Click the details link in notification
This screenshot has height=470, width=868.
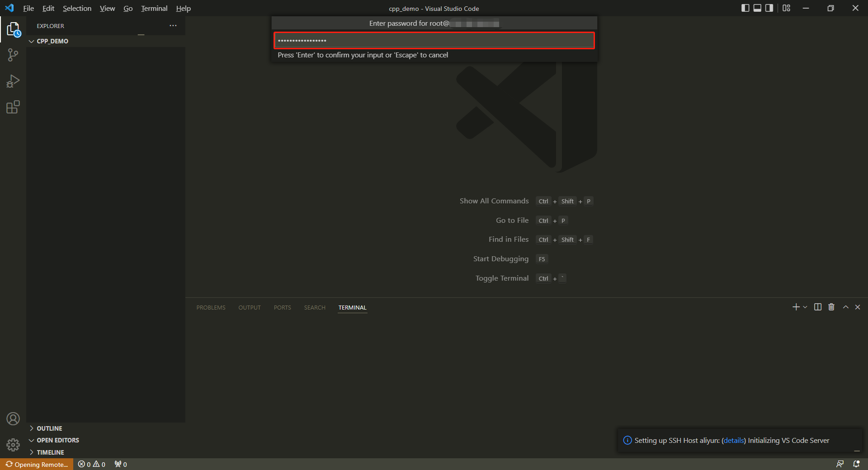[x=734, y=441]
